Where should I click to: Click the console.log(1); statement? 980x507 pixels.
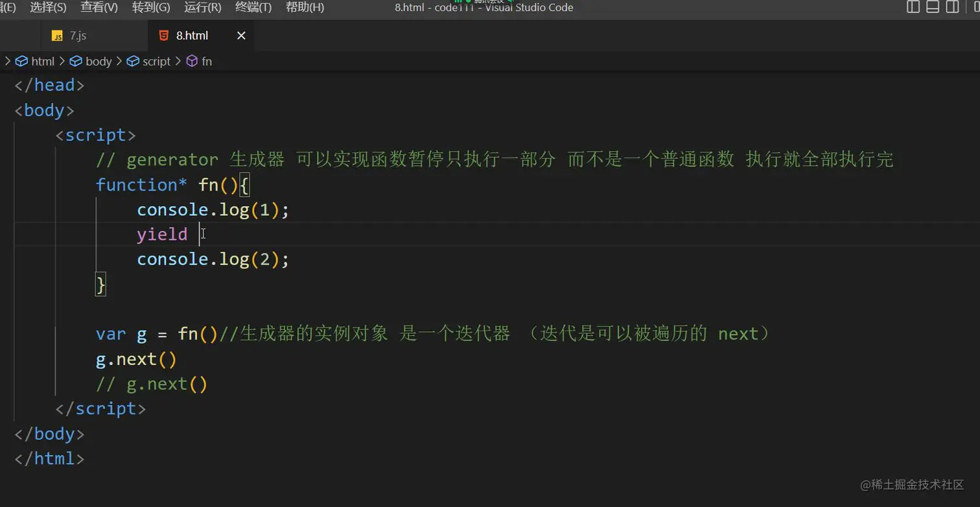point(213,209)
